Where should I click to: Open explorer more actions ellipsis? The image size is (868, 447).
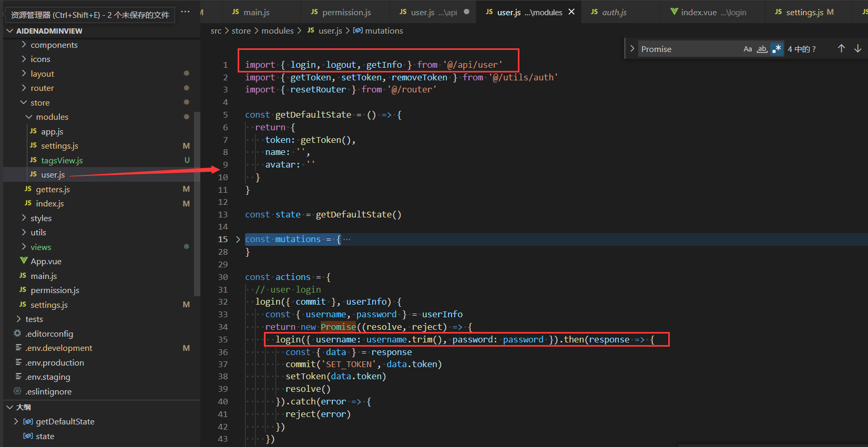[x=185, y=12]
